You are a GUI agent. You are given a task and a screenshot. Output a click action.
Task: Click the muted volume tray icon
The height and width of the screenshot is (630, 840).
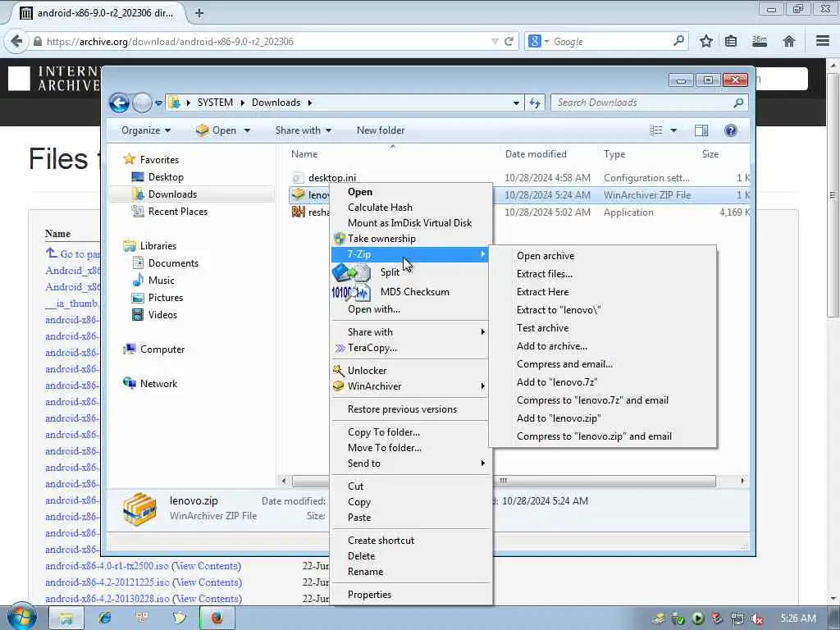(757, 619)
